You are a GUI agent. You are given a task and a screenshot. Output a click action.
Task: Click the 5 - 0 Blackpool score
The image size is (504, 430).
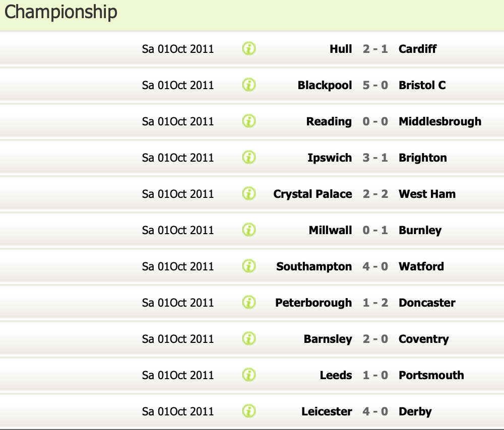tap(375, 85)
